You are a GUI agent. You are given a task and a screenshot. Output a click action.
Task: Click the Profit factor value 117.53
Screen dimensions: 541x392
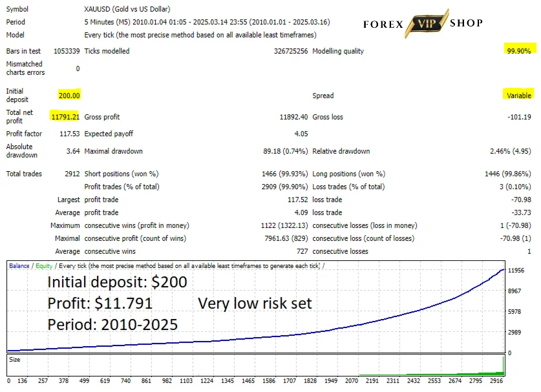pos(70,134)
